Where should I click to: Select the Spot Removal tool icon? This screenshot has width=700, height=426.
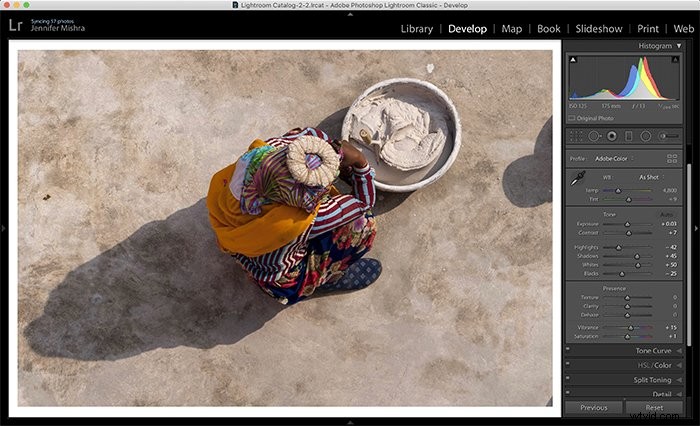[x=594, y=136]
